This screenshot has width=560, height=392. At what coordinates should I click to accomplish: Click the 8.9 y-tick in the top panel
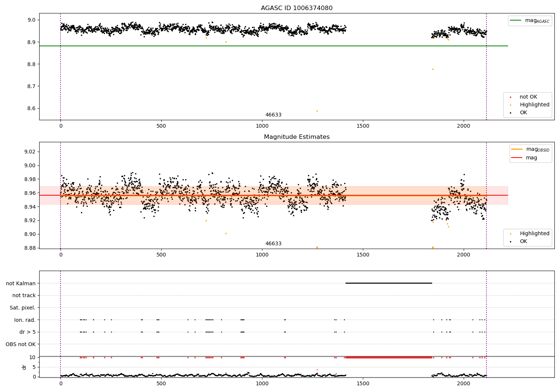pos(32,42)
